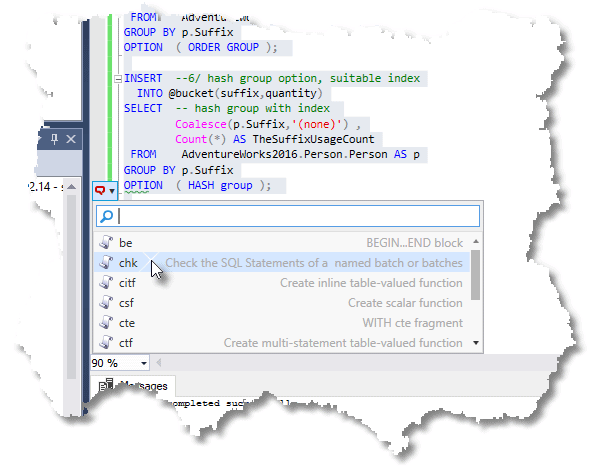Choose the 'csf' create scalar function snippet
This screenshot has height=469, width=590.
[281, 303]
